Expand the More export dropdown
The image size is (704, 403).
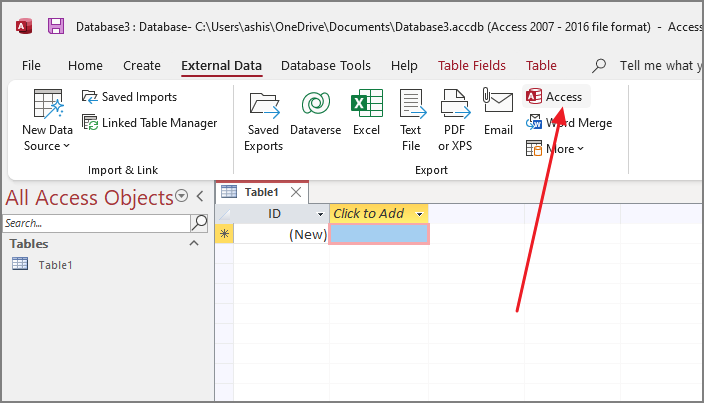555,149
